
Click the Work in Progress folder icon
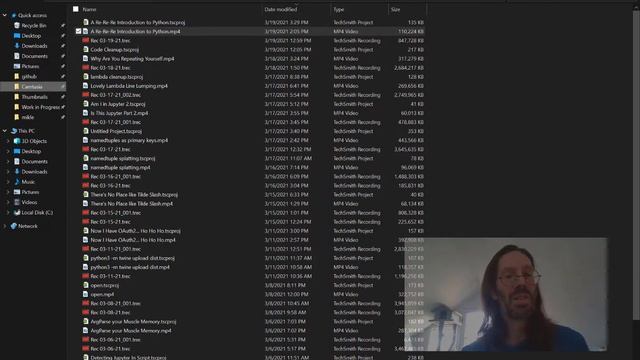point(17,107)
